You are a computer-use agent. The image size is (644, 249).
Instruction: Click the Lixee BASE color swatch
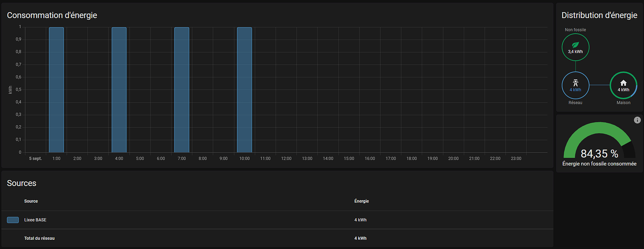[13, 220]
